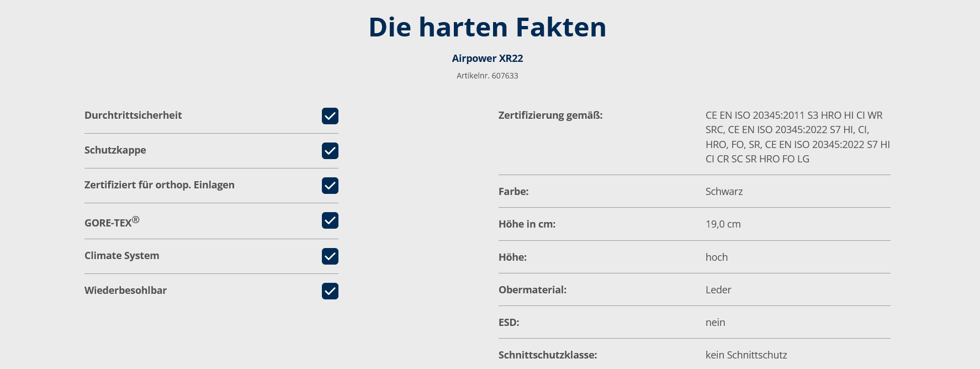The width and height of the screenshot is (980, 369).
Task: Click the heading 'Die harten Fakten'
Action: (x=488, y=27)
